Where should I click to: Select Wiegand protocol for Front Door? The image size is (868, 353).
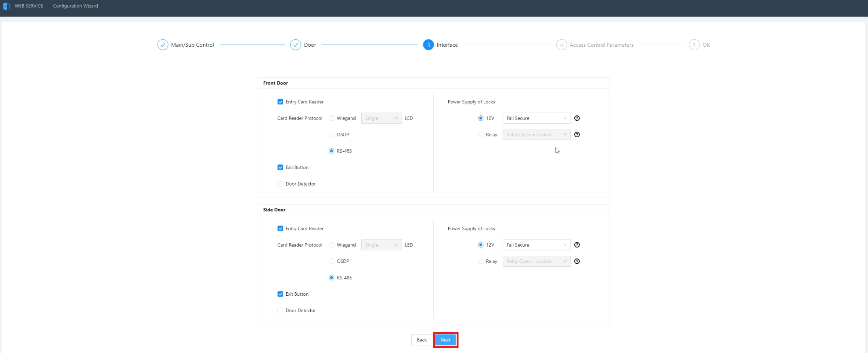331,118
